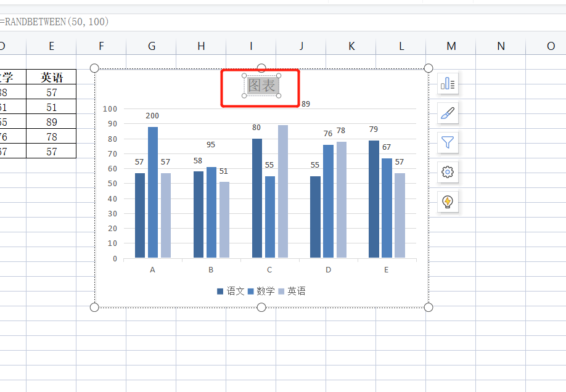
Task: Click the data label 67
Action: 387,147
